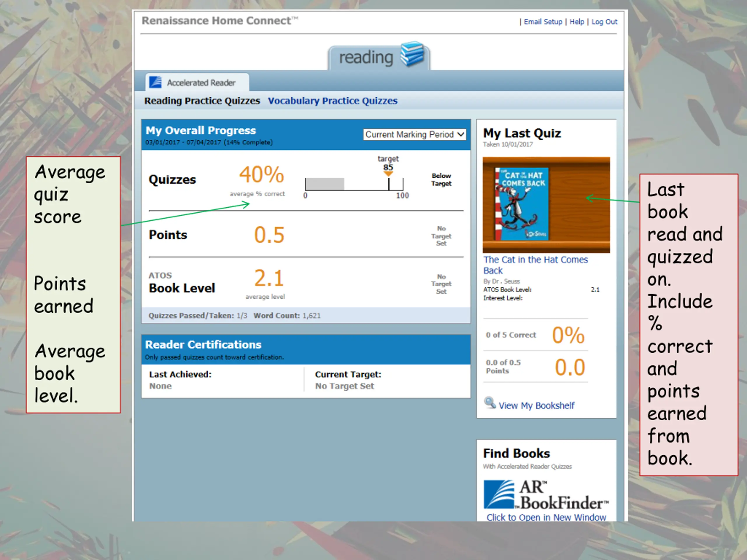Click the Taken 10/01/2017 date
The height and width of the screenshot is (560, 747).
(x=508, y=144)
